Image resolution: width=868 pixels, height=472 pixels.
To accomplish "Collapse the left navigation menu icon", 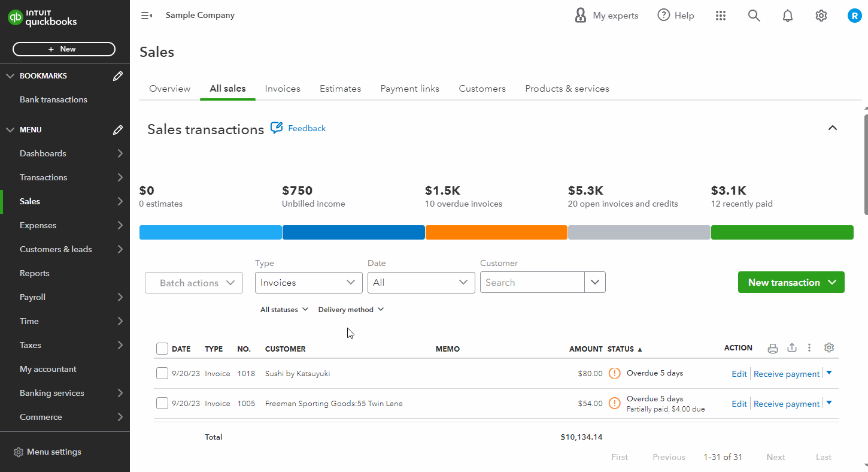I will (147, 16).
